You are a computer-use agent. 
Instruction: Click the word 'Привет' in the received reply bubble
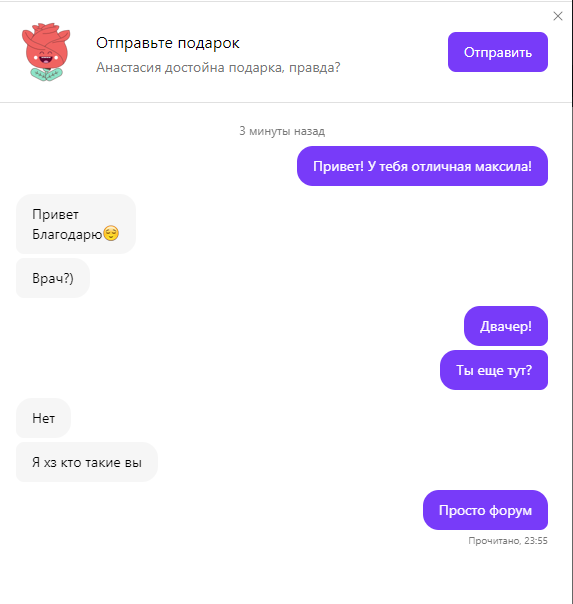click(55, 214)
